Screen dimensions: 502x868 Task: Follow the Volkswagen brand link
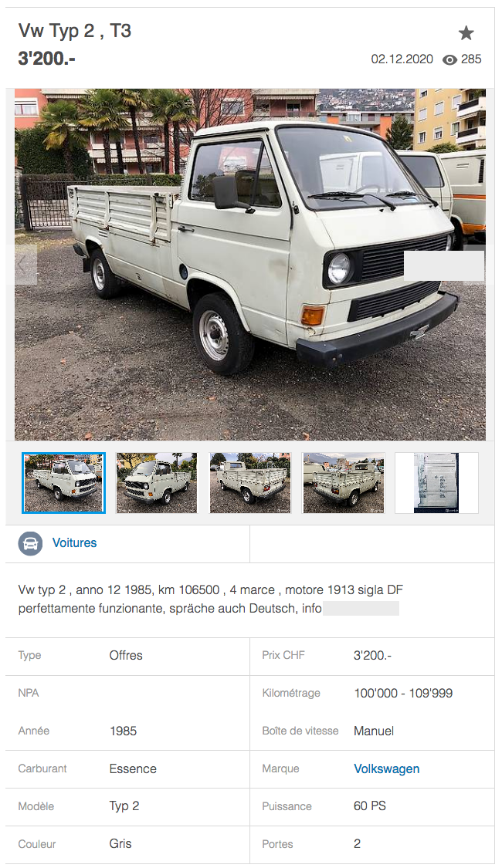pyautogui.click(x=386, y=769)
